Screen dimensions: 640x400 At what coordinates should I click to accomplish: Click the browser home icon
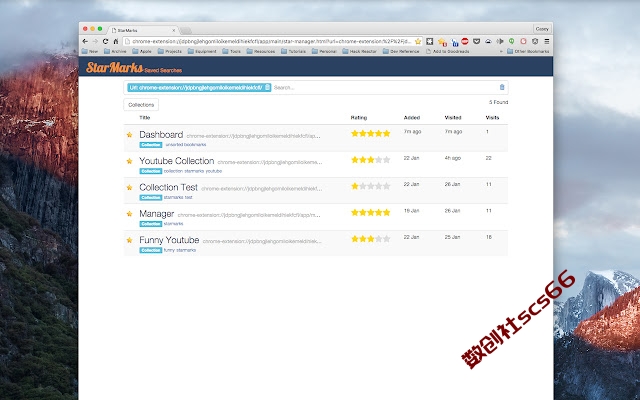click(116, 41)
